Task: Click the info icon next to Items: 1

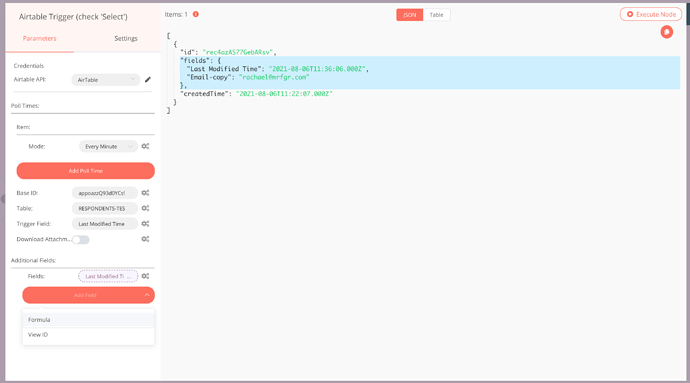Action: pos(196,14)
